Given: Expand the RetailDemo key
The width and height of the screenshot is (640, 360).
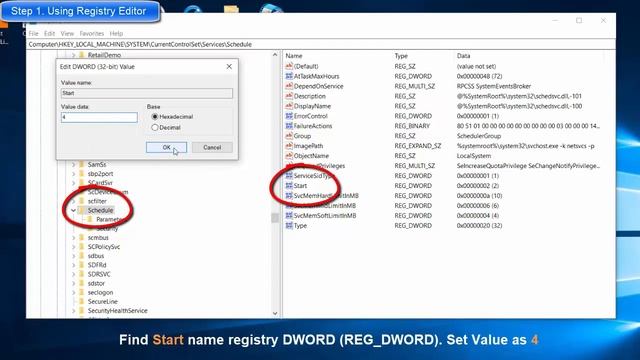Looking at the screenshot, I should [73, 55].
